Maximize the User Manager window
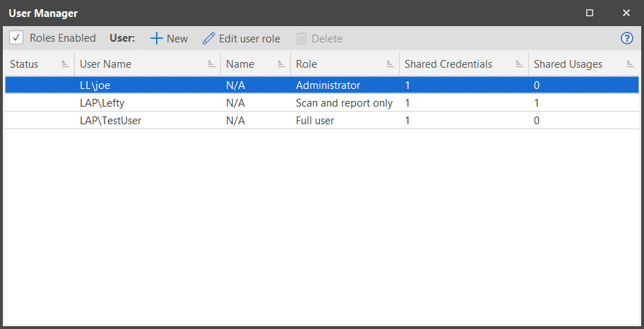 pyautogui.click(x=590, y=13)
